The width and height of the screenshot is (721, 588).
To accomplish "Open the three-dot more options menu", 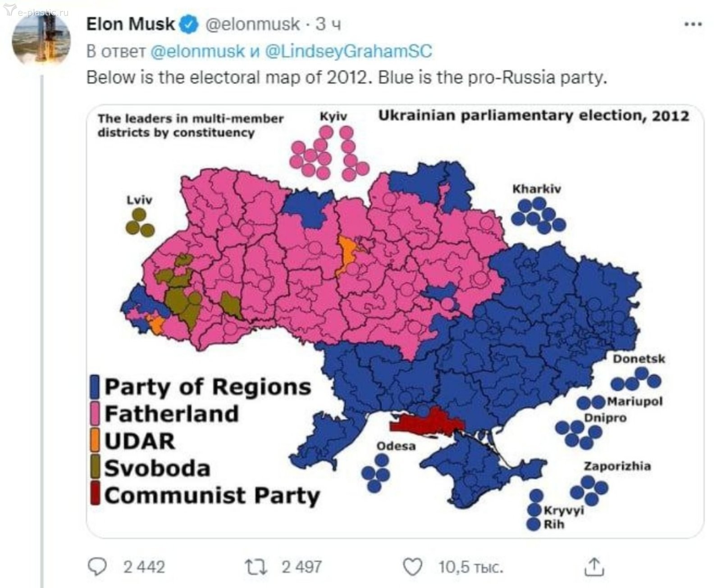I will 693,24.
